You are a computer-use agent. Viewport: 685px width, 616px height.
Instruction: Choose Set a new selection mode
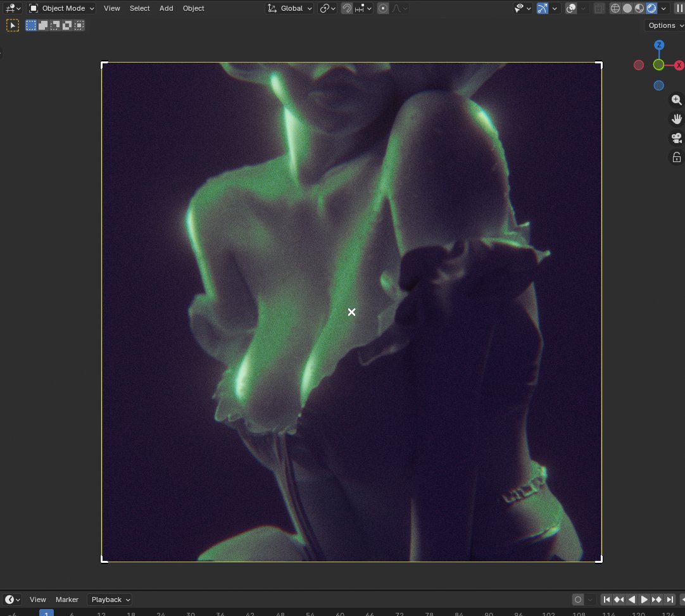point(31,25)
